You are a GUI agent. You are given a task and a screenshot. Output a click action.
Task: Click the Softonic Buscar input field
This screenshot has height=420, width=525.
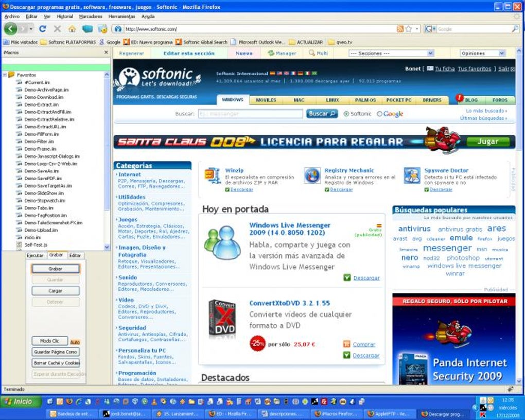[x=251, y=114]
